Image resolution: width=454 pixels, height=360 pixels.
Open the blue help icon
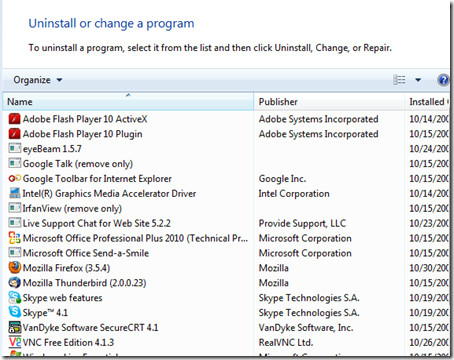point(443,80)
